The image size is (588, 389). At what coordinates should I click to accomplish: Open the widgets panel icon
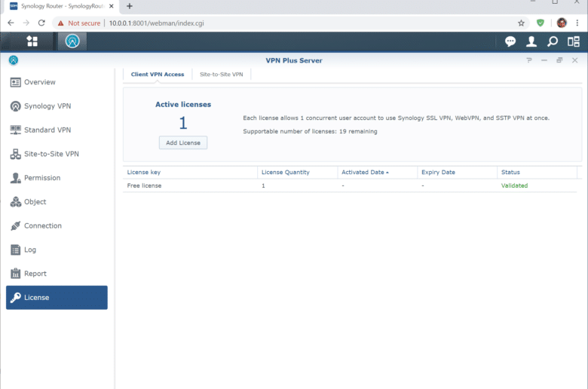tap(574, 41)
